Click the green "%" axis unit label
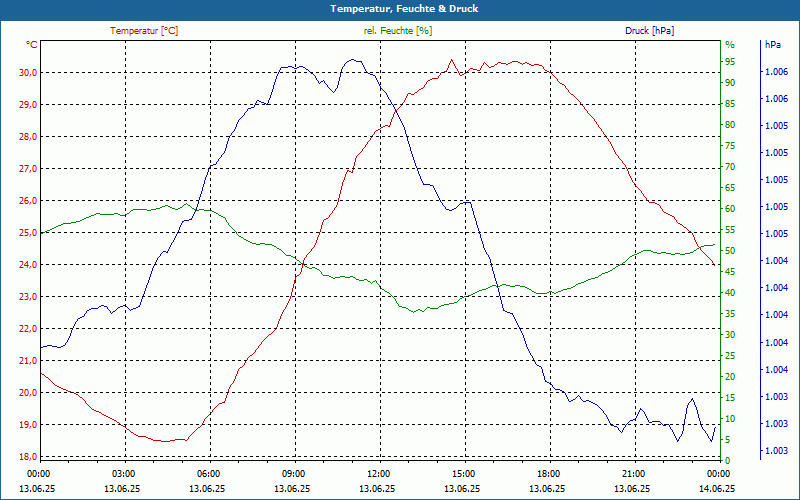The height and width of the screenshot is (500, 800). (730, 45)
